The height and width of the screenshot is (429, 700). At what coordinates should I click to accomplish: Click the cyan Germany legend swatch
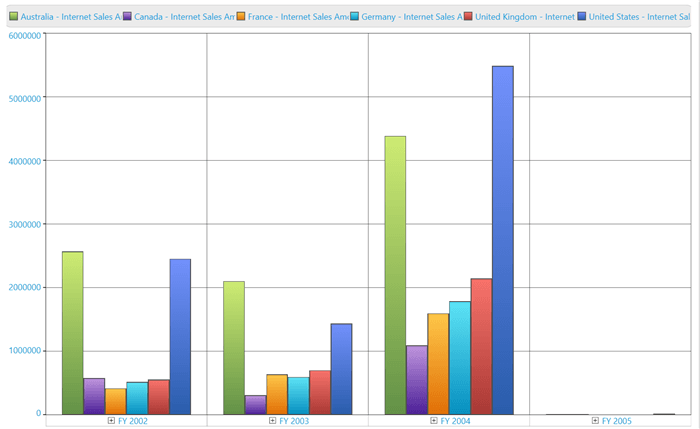click(x=354, y=17)
